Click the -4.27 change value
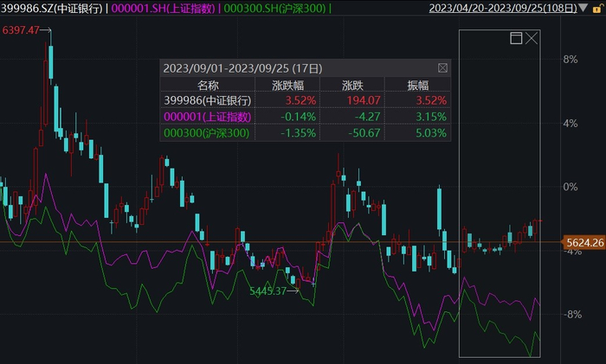Image resolution: width=606 pixels, height=364 pixels. tap(368, 117)
